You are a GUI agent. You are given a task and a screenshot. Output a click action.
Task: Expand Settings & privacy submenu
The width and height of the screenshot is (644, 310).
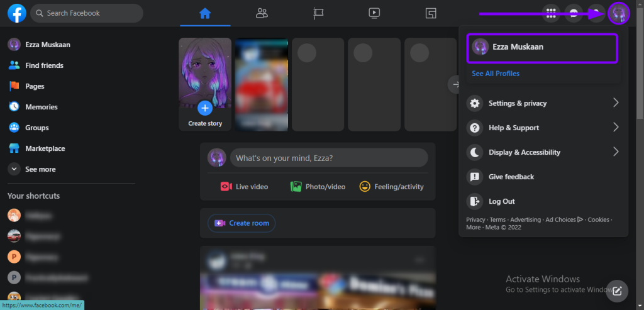click(x=543, y=103)
